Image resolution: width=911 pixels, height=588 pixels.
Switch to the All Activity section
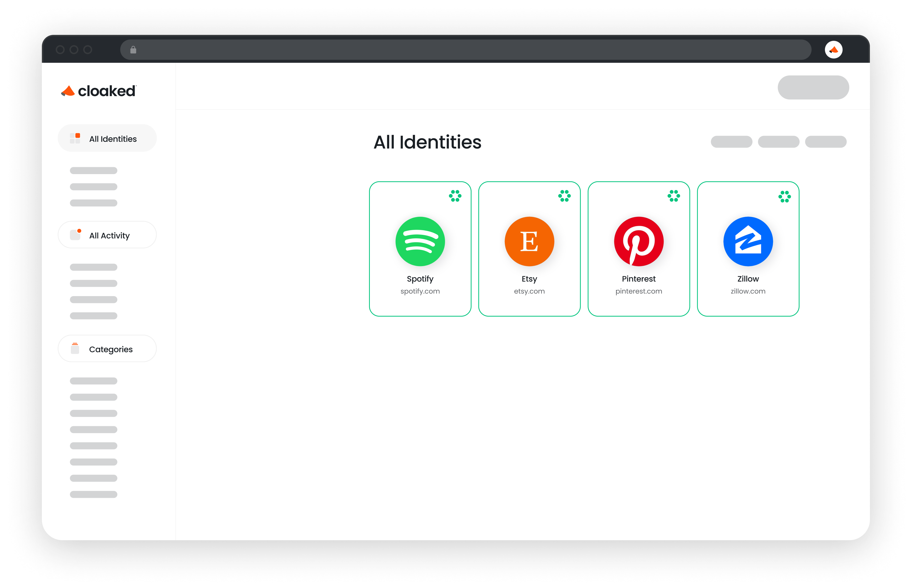(107, 235)
